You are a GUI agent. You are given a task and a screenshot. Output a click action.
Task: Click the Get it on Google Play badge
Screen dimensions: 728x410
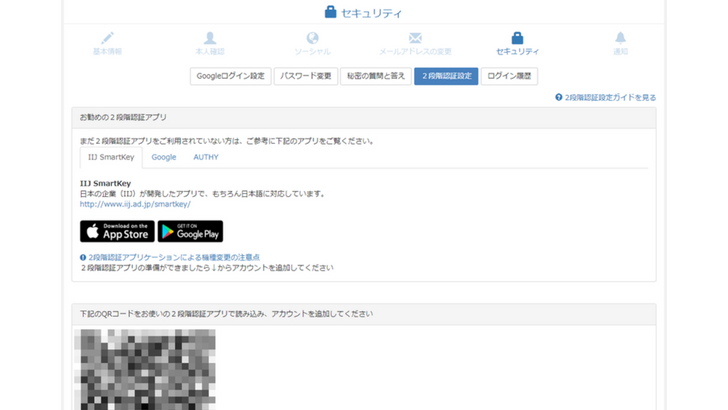click(x=190, y=231)
